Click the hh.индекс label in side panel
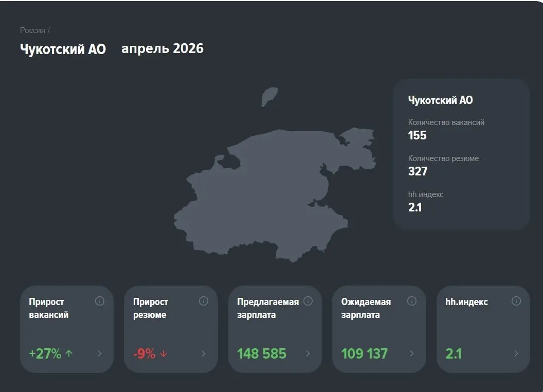Viewport: 543px width, 392px height. [x=426, y=194]
